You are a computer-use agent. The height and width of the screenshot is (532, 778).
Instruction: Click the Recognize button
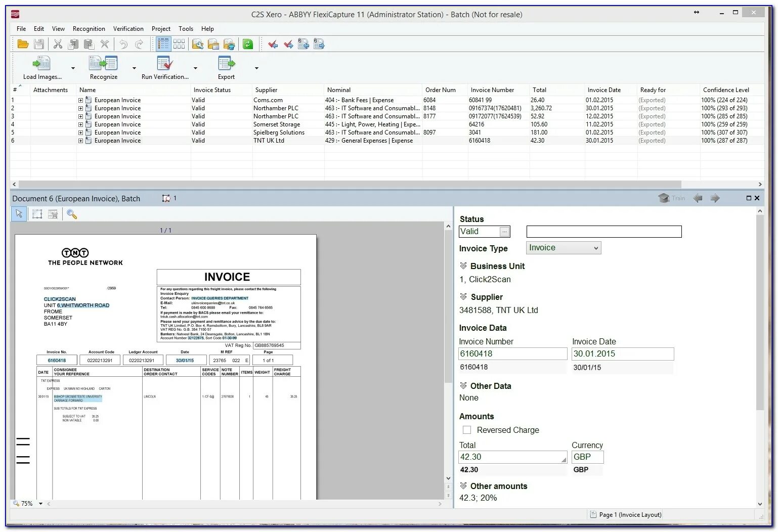(103, 68)
